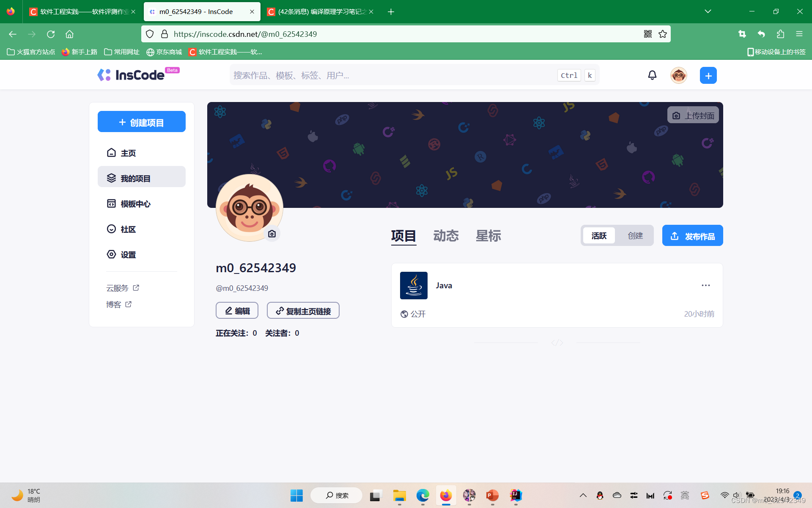This screenshot has width=812, height=508.
Task: Open the QR code icon in address bar
Action: pyautogui.click(x=647, y=34)
